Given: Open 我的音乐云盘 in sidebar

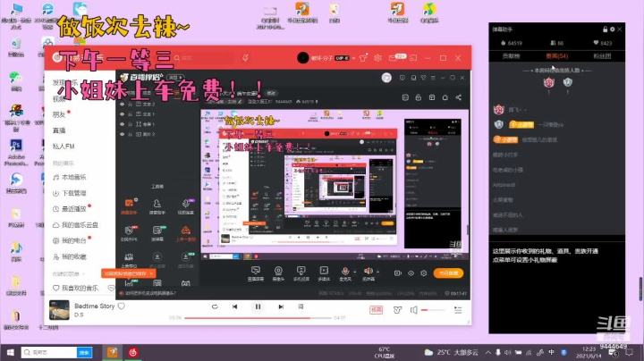Looking at the screenshot, I should (75, 225).
